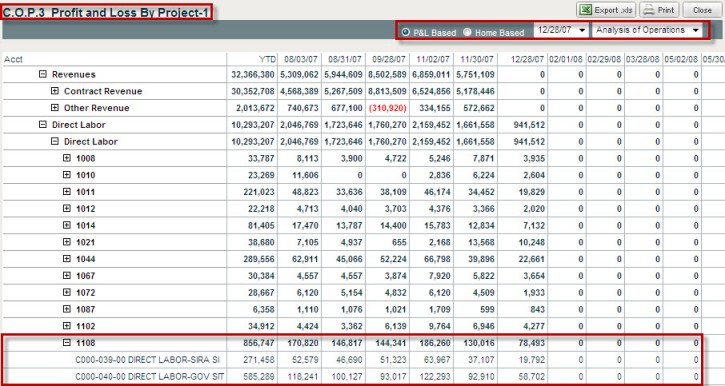Collapse the top-level Direct Labor group
The height and width of the screenshot is (386, 725).
point(43,124)
